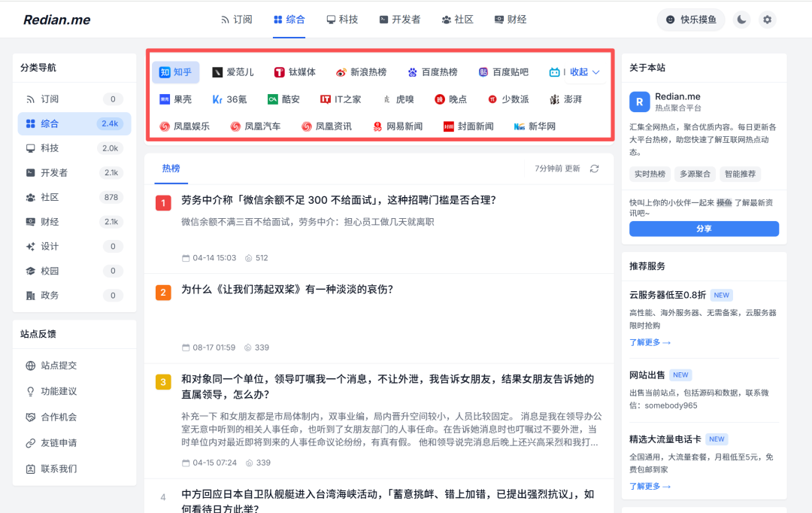Click the 网站出售 service title
The width and height of the screenshot is (812, 513).
tap(647, 375)
